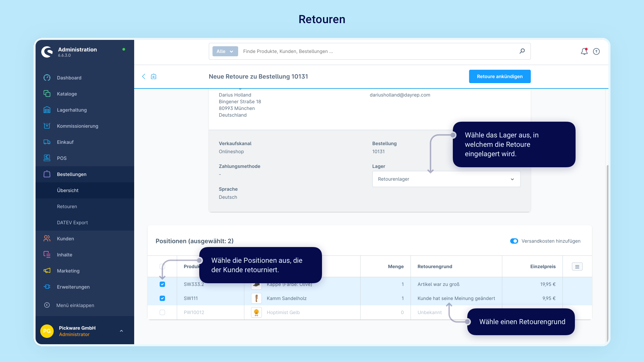644x362 pixels.
Task: Open Kunden menu item
Action: [x=65, y=239]
